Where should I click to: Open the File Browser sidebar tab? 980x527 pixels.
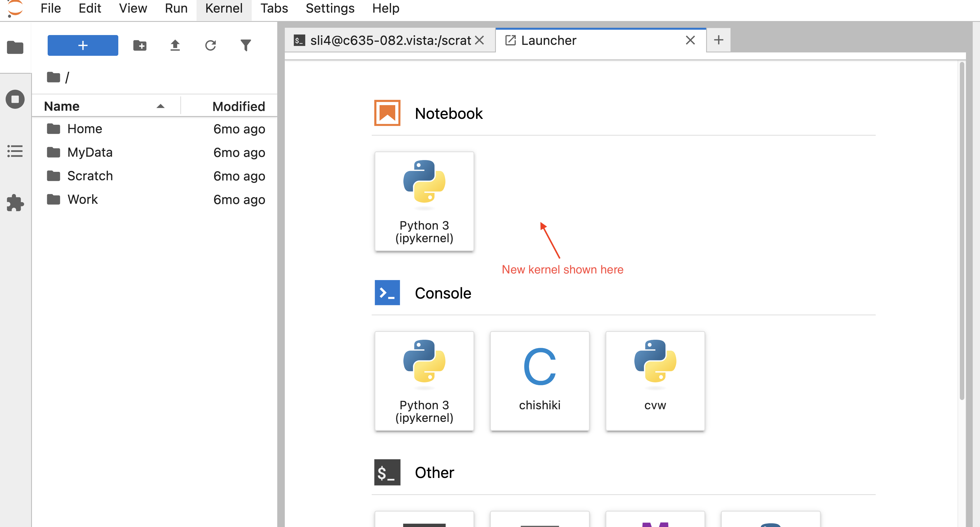tap(15, 48)
